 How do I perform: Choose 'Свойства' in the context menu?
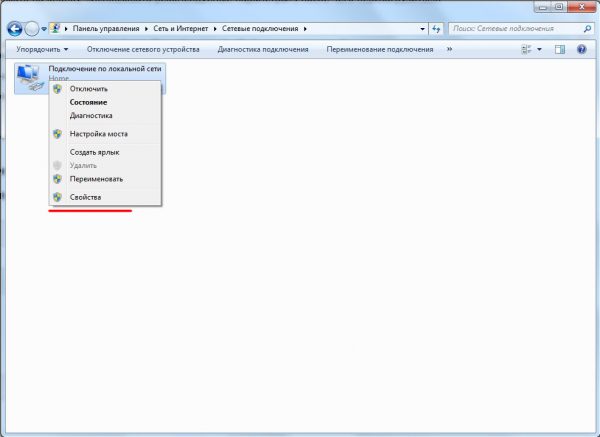tap(105, 197)
